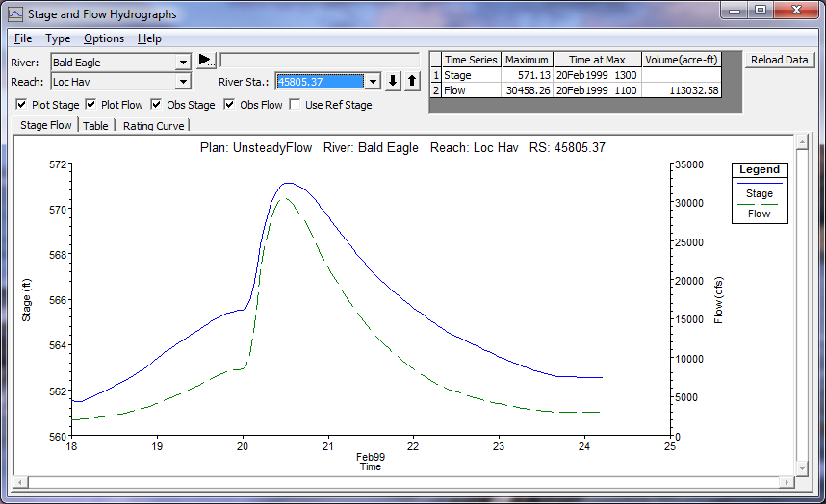
Task: Click the animation progress bar
Action: 319,60
